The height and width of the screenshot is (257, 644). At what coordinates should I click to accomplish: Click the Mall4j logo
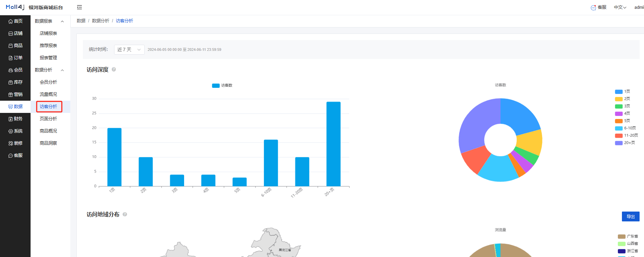click(15, 7)
